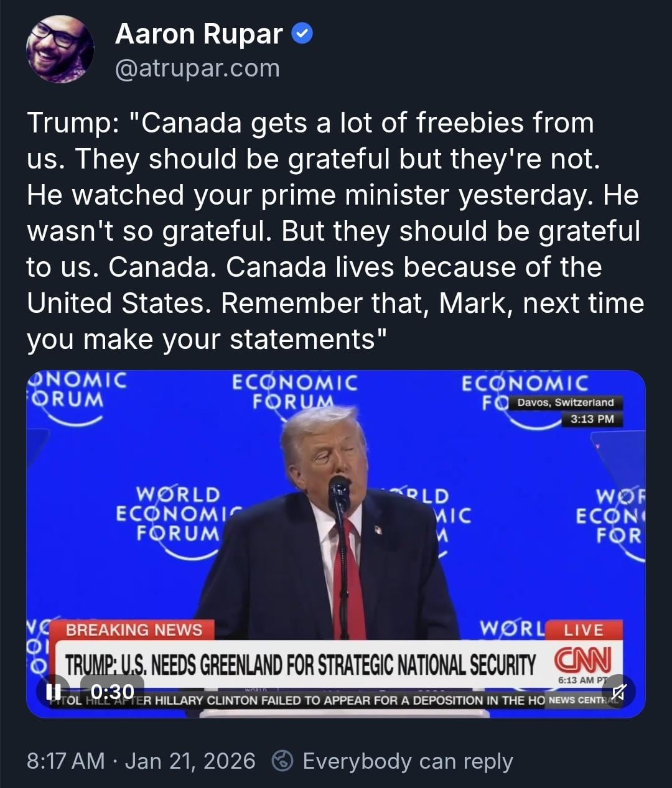Click the Davos, Switzerland location label

[565, 402]
